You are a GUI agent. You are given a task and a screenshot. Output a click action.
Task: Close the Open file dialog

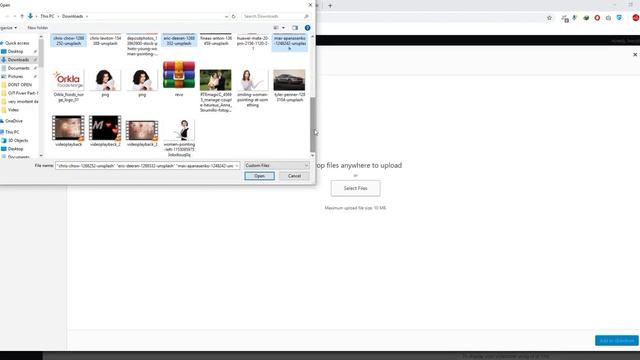tap(310, 5)
